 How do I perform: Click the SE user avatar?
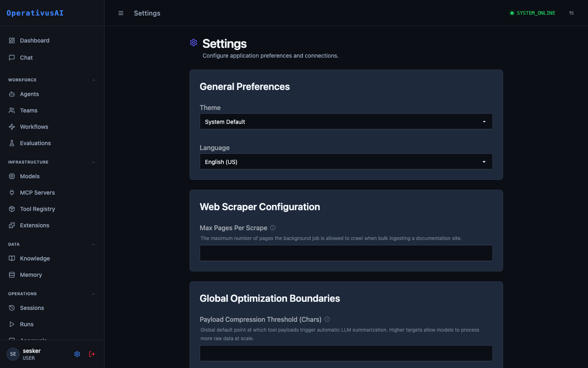tap(13, 354)
